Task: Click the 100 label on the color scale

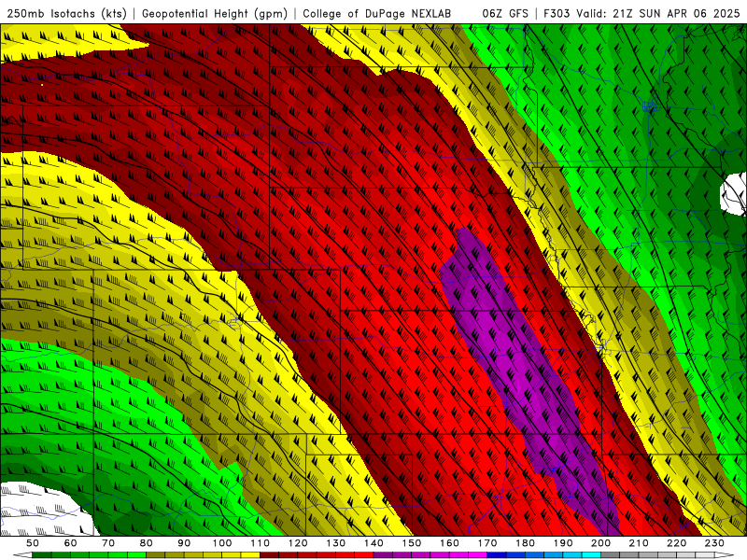Action: [222, 543]
